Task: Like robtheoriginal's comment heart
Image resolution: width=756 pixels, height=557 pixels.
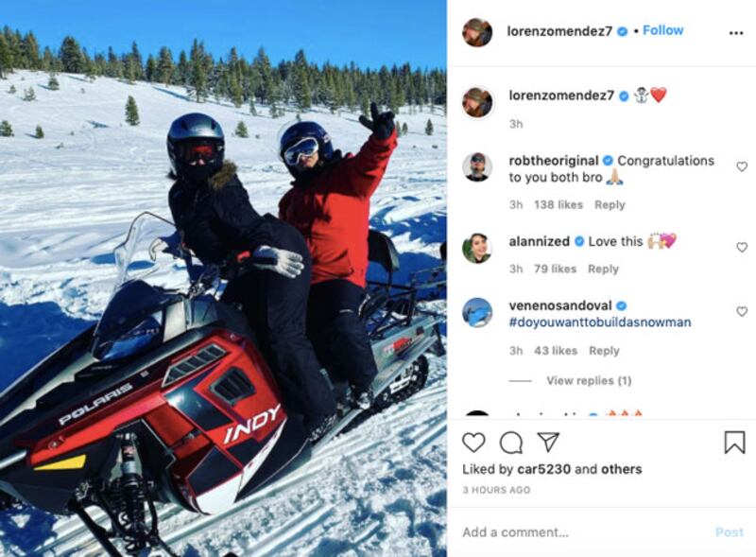Action: (742, 166)
